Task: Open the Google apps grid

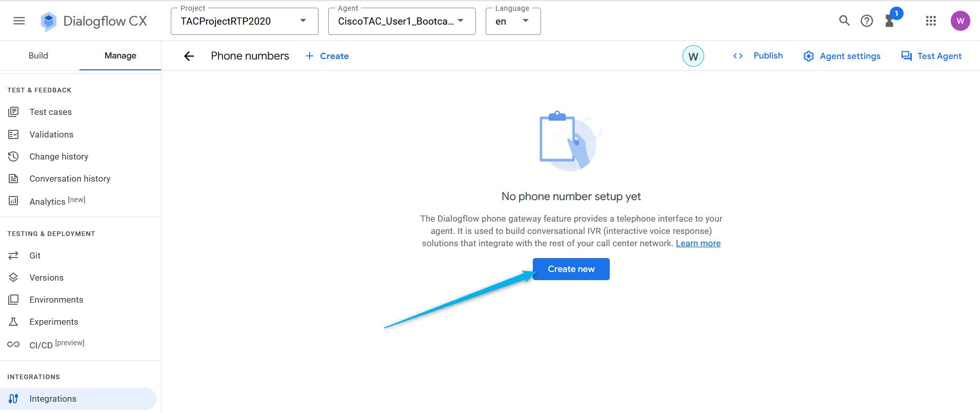Action: pyautogui.click(x=931, y=21)
